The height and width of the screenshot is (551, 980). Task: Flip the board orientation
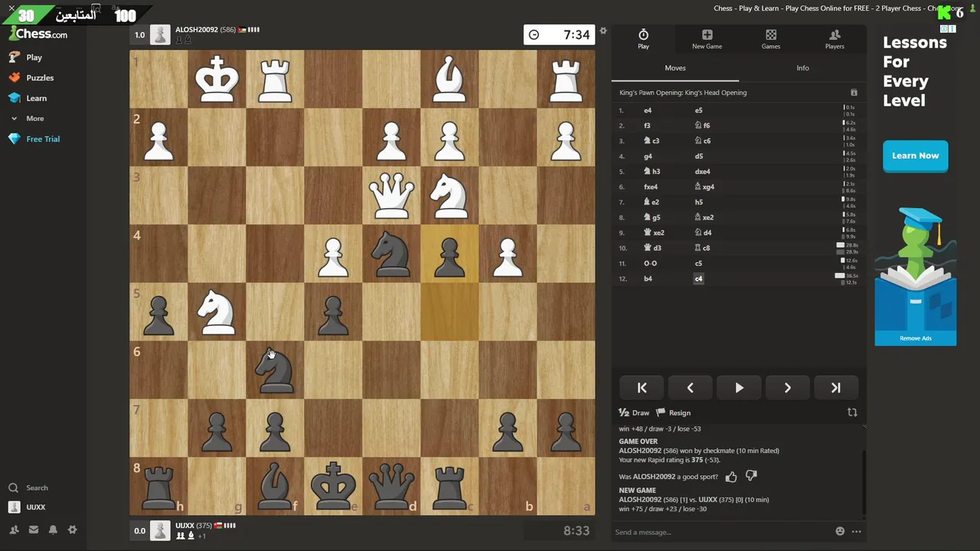852,412
